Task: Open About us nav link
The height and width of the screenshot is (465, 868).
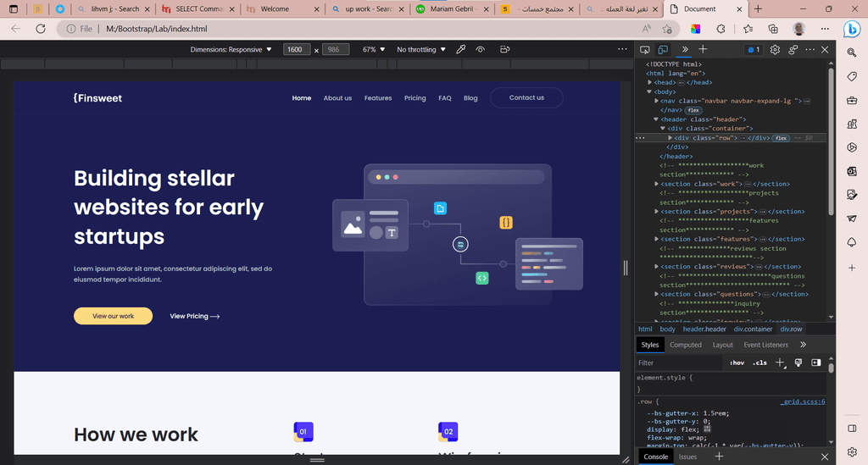Action: point(337,98)
